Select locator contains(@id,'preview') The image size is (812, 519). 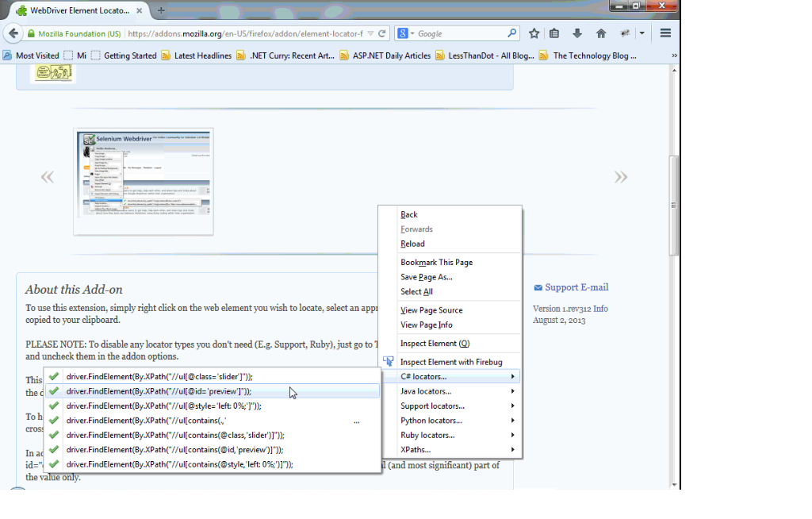[213, 449]
